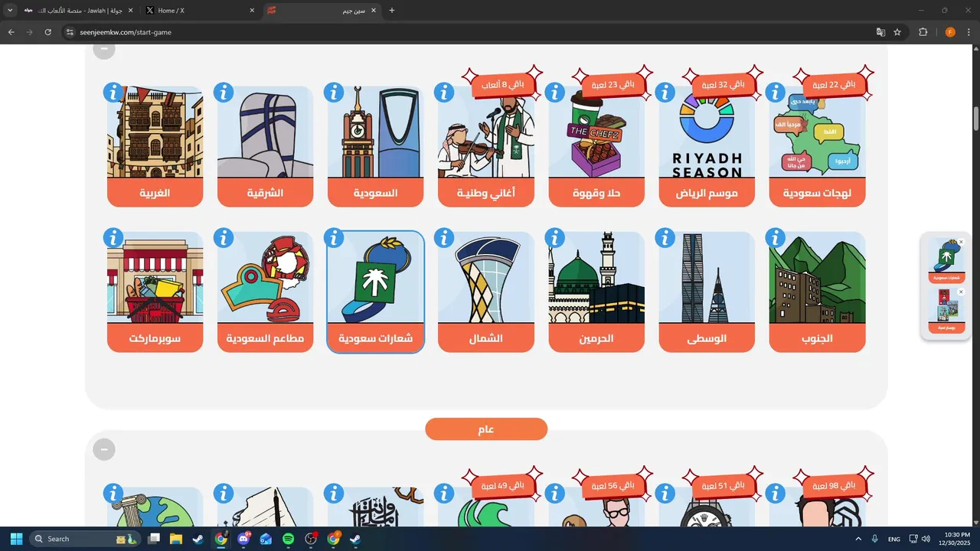This screenshot has width=980, height=551.
Task: Switch to the Home / X tab
Action: click(199, 11)
